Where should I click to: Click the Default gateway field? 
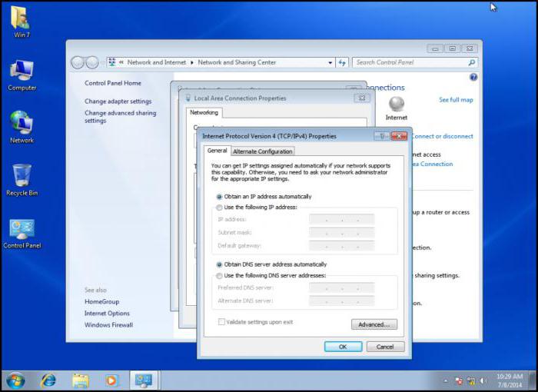342,246
